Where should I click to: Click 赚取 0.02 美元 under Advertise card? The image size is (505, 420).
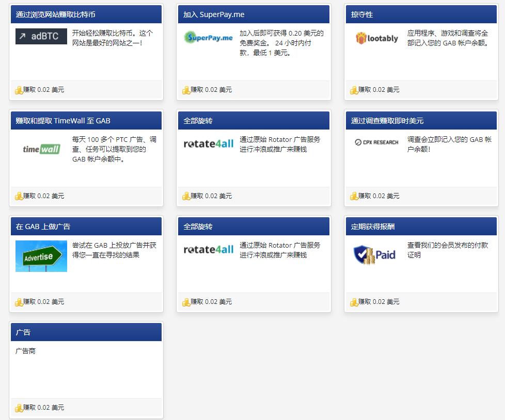(x=43, y=302)
